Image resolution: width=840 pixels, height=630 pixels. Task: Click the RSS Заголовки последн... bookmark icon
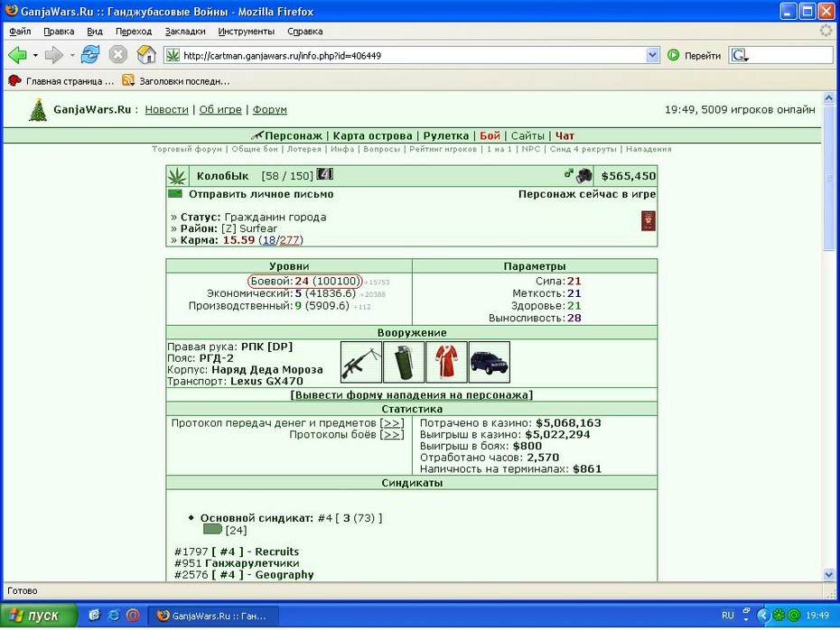click(x=128, y=80)
